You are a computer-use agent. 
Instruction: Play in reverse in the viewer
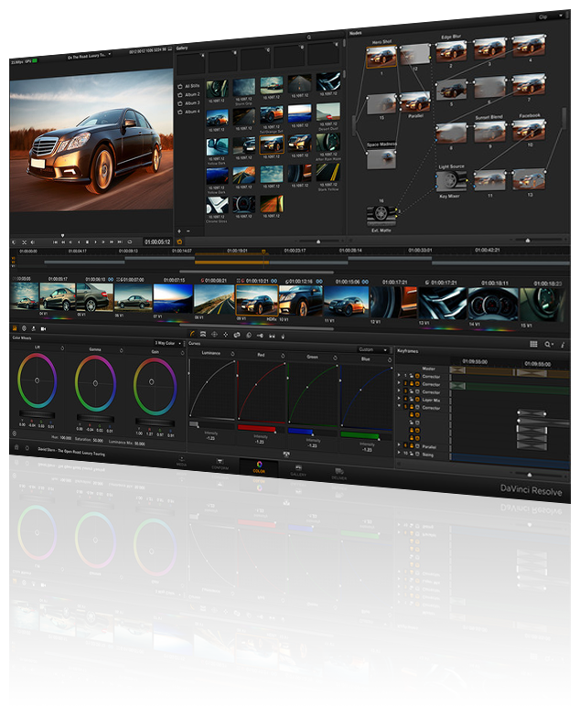click(x=79, y=241)
